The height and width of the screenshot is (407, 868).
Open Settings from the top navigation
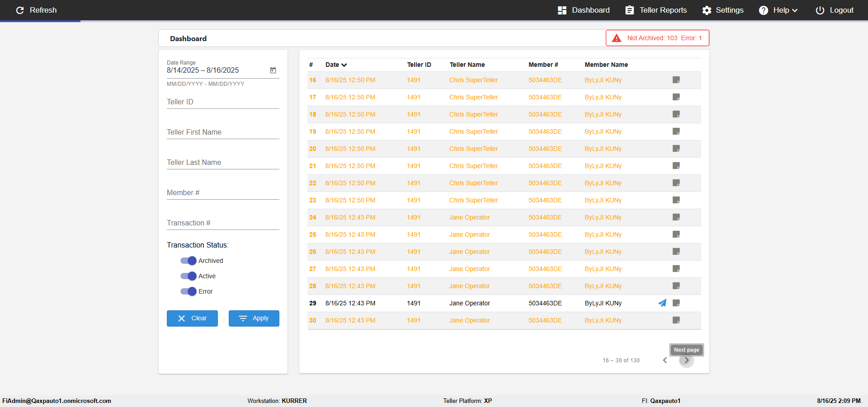[x=722, y=10]
